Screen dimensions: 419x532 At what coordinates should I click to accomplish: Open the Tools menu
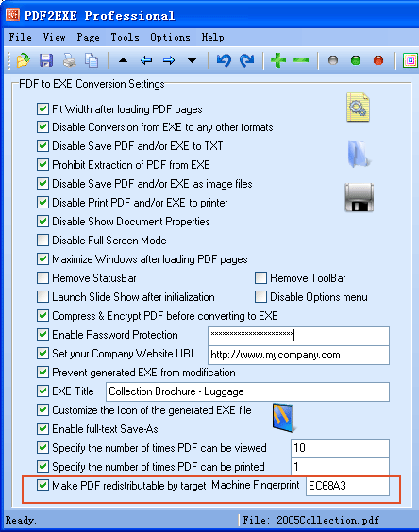point(125,38)
